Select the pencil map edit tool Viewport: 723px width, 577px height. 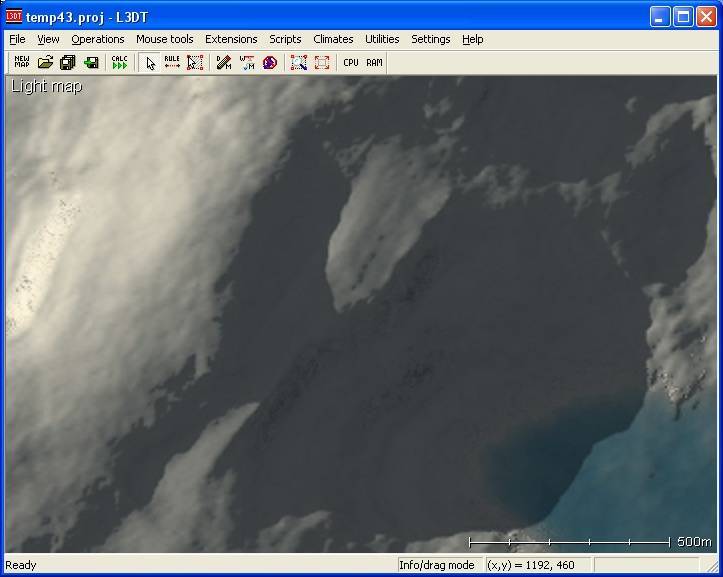pos(224,62)
